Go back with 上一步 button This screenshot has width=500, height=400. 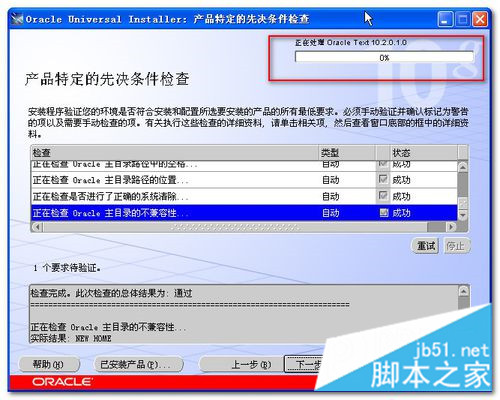251,364
